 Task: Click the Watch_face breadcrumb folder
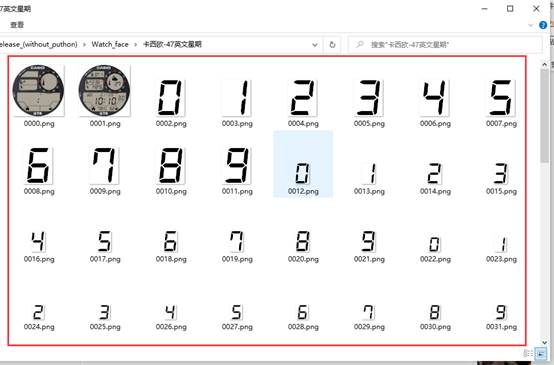[110, 45]
